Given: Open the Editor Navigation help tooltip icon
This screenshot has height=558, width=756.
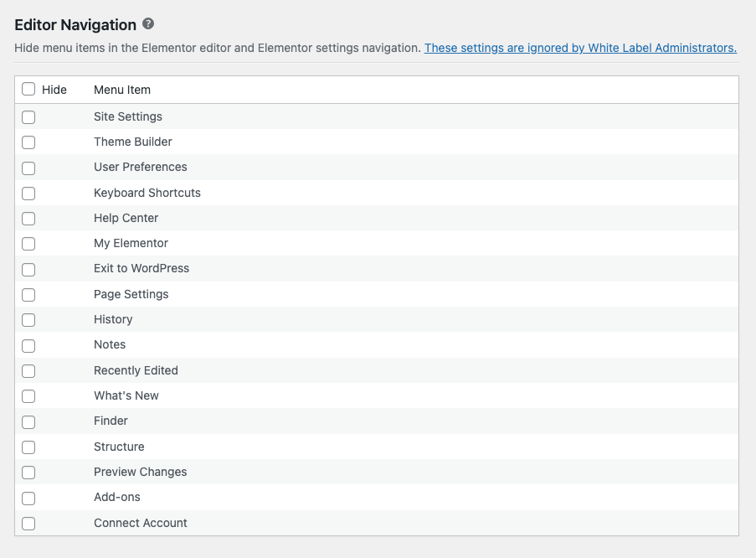Looking at the screenshot, I should point(149,25).
